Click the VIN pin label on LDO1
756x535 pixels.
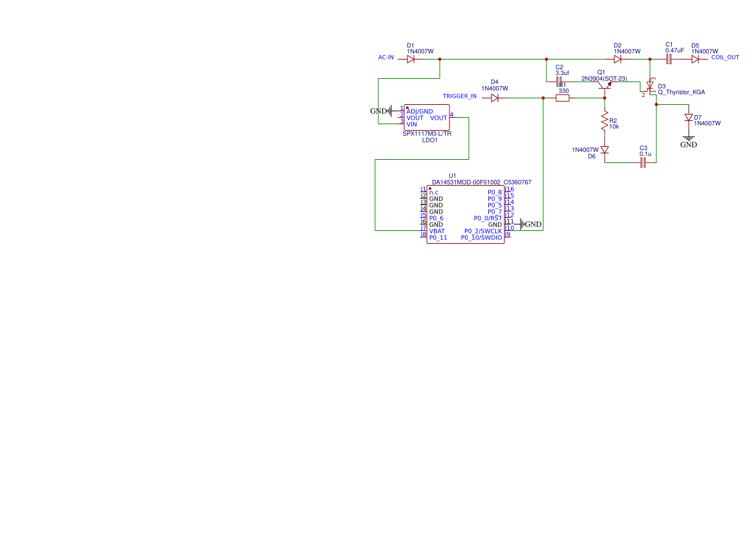412,124
